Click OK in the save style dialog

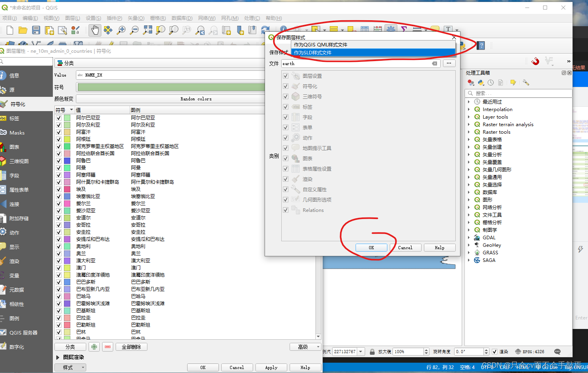(x=371, y=248)
